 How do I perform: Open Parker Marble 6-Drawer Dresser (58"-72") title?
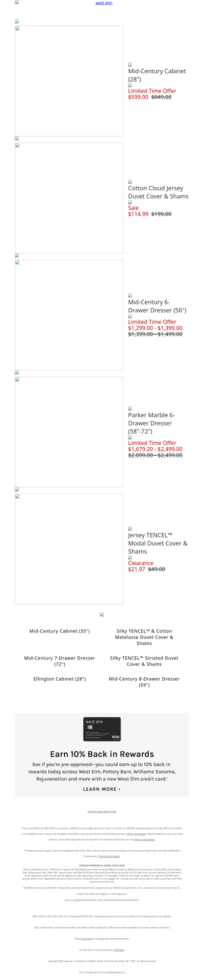(x=151, y=423)
